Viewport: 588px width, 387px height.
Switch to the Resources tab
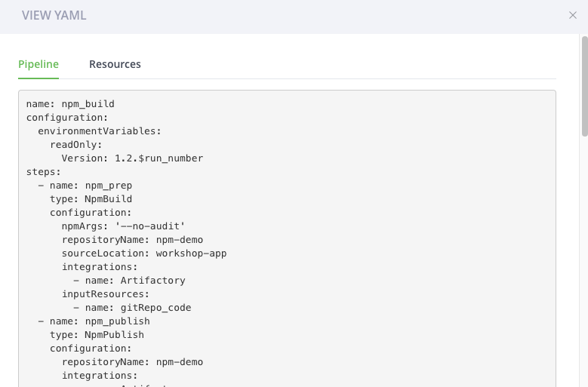115,64
